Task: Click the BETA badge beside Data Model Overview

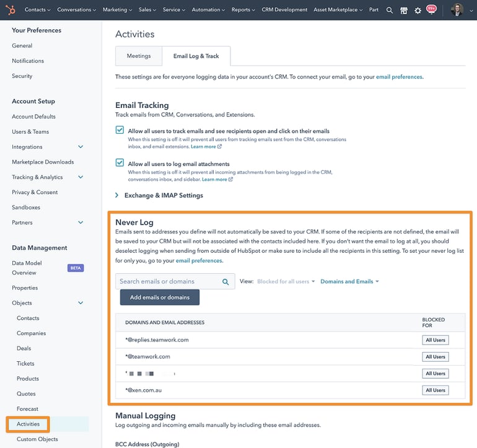Action: pyautogui.click(x=76, y=268)
